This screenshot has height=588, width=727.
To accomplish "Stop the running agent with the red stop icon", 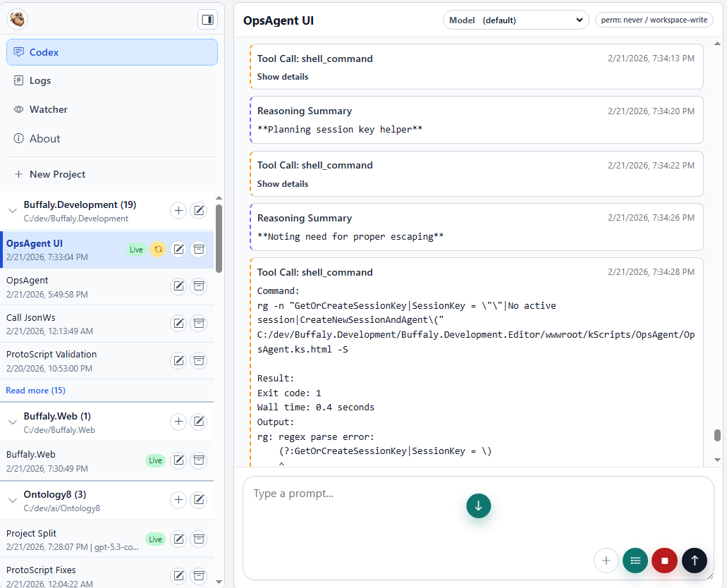I will pos(664,560).
